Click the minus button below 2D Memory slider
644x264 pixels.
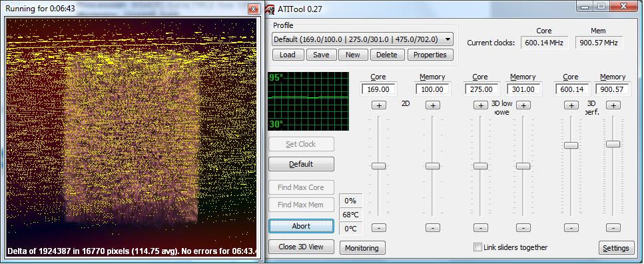(432, 227)
